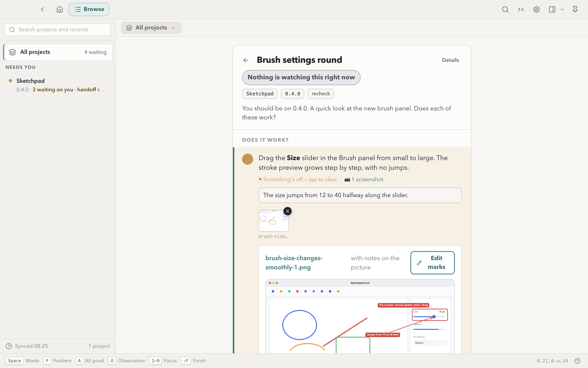Click the 4 waiting count

coord(95,52)
